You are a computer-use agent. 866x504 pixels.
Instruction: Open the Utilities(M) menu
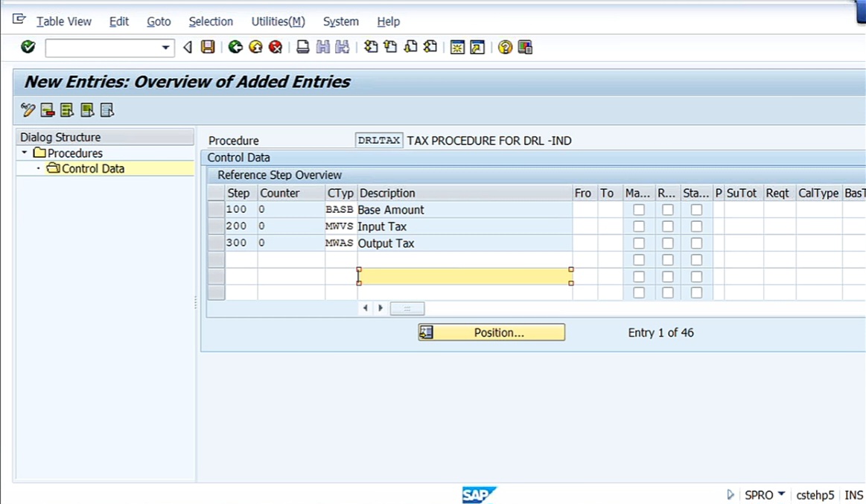click(278, 22)
